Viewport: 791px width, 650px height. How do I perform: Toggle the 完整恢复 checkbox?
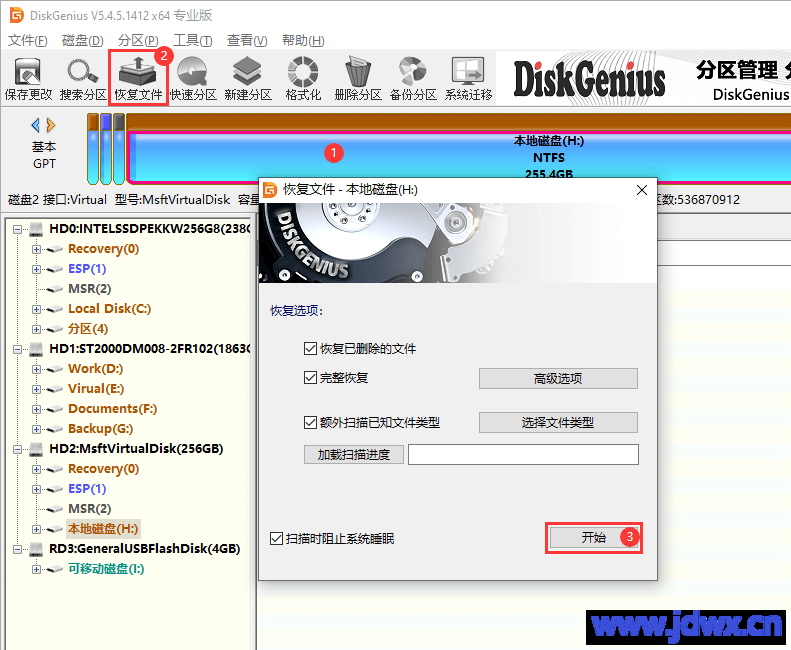point(310,377)
